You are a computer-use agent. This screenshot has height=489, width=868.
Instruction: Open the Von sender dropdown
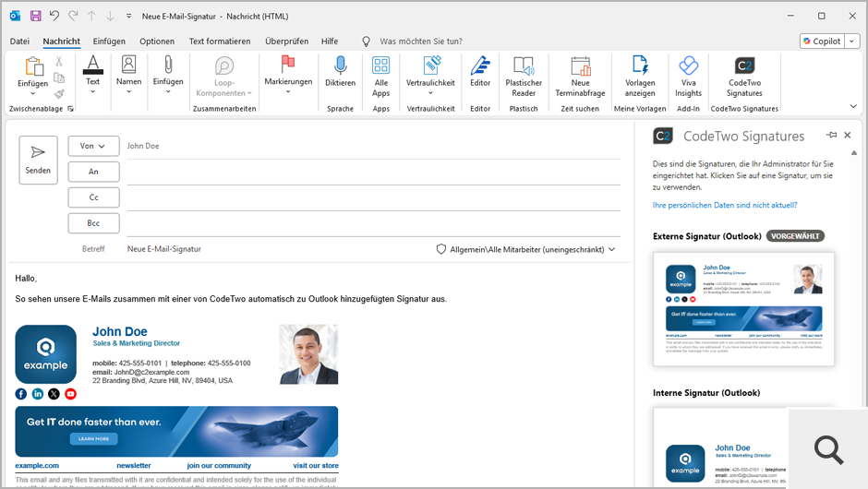[x=93, y=146]
